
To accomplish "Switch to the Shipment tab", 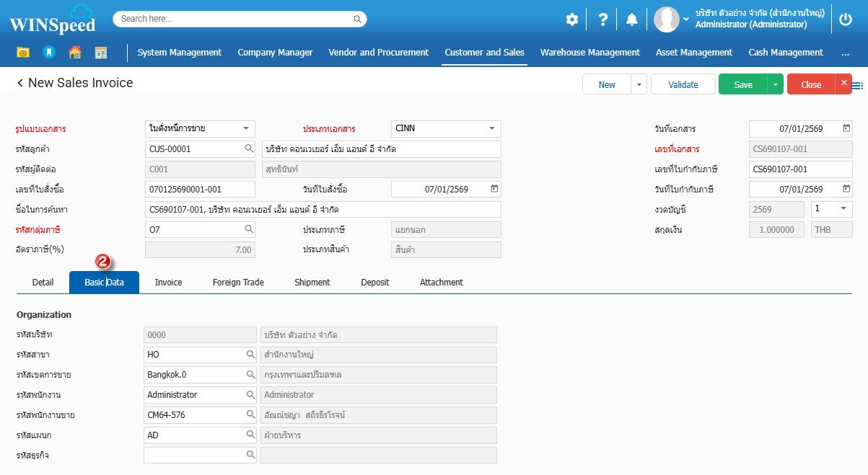I will [312, 283].
